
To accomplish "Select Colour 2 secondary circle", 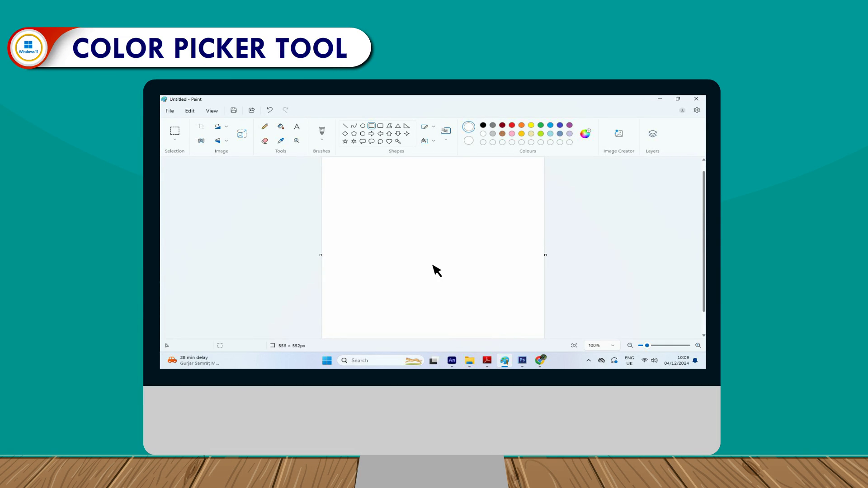I will click(x=469, y=141).
